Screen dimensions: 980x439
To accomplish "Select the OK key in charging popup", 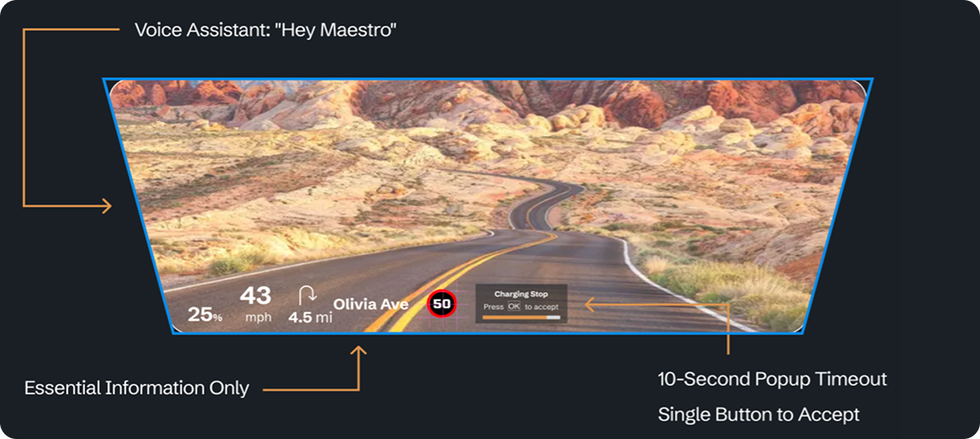I will [513, 306].
